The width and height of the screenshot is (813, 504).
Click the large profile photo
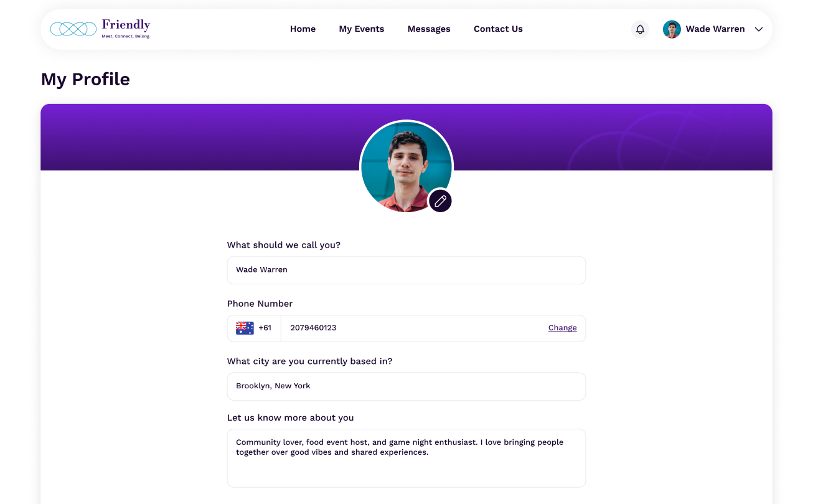[406, 167]
